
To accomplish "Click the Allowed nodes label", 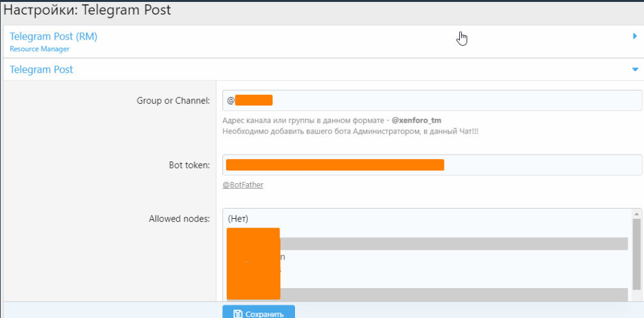I will [179, 219].
